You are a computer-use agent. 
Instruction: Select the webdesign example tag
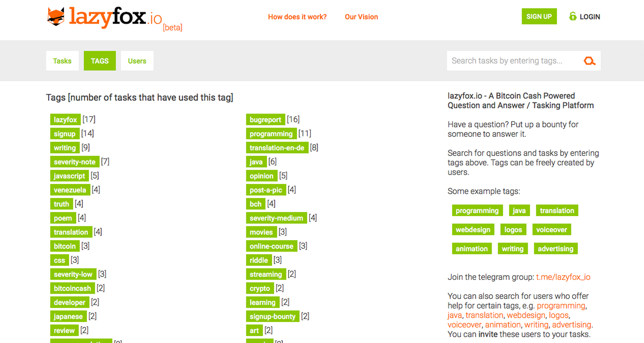pyautogui.click(x=473, y=230)
